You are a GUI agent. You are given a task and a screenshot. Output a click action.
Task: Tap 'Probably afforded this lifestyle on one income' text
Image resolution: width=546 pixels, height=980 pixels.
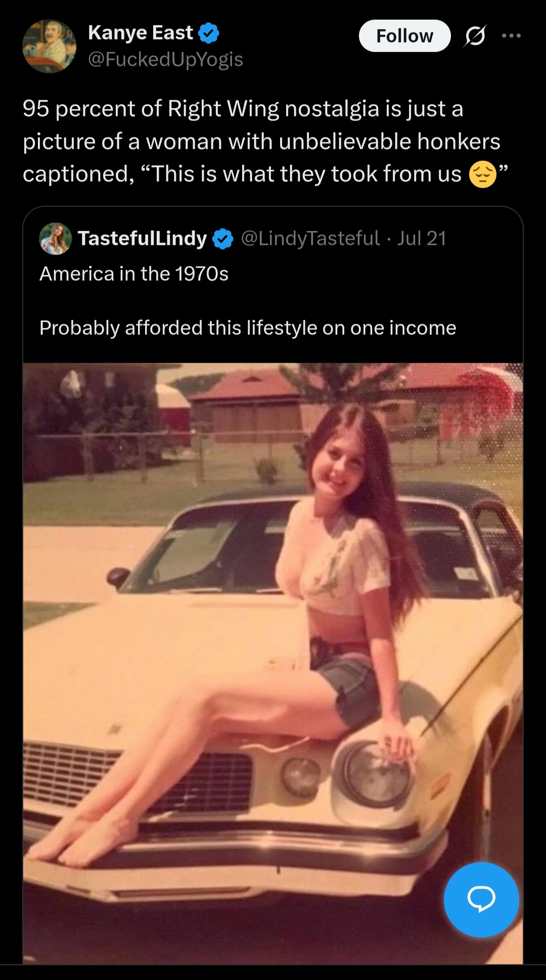click(248, 328)
